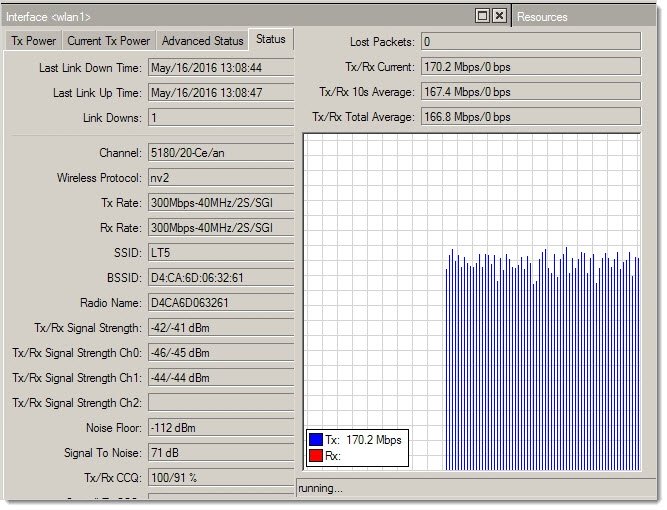Click the Rx: legend label

pos(333,456)
